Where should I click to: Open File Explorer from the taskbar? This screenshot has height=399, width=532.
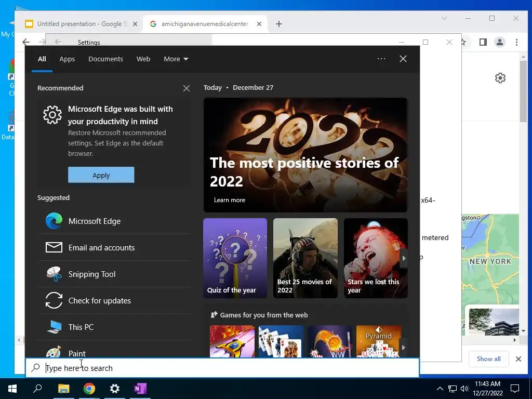point(63,389)
